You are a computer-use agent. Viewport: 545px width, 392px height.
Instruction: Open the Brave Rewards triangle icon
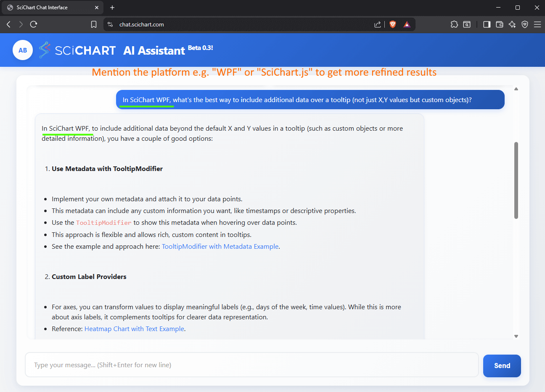pos(407,24)
